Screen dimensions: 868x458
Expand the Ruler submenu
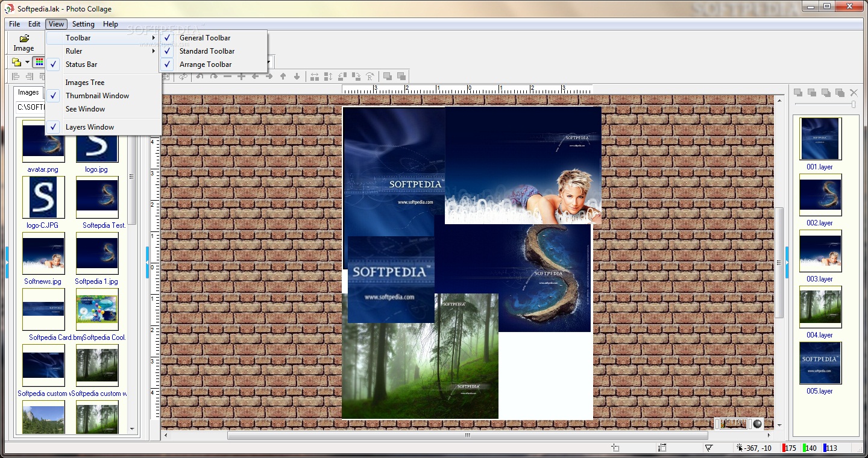103,51
